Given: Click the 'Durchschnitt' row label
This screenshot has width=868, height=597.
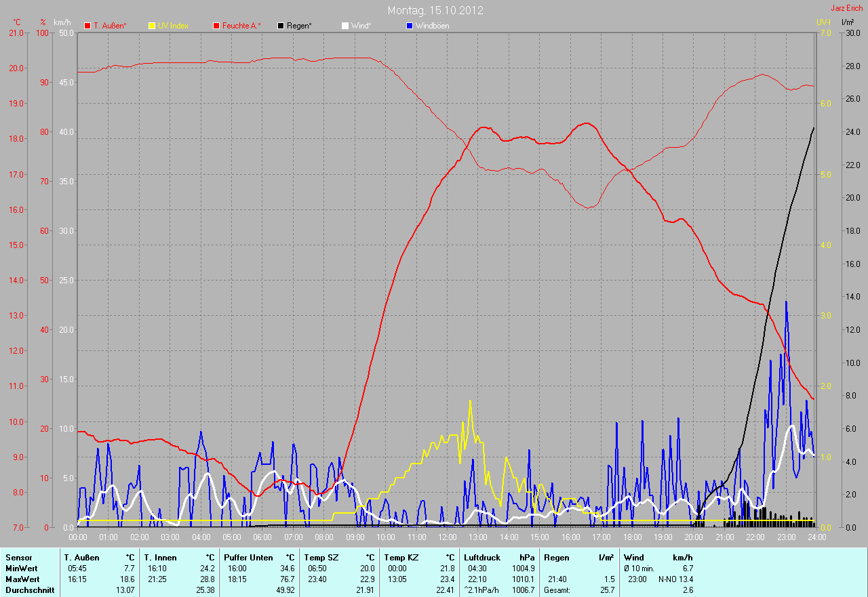Looking at the screenshot, I should pos(28,590).
